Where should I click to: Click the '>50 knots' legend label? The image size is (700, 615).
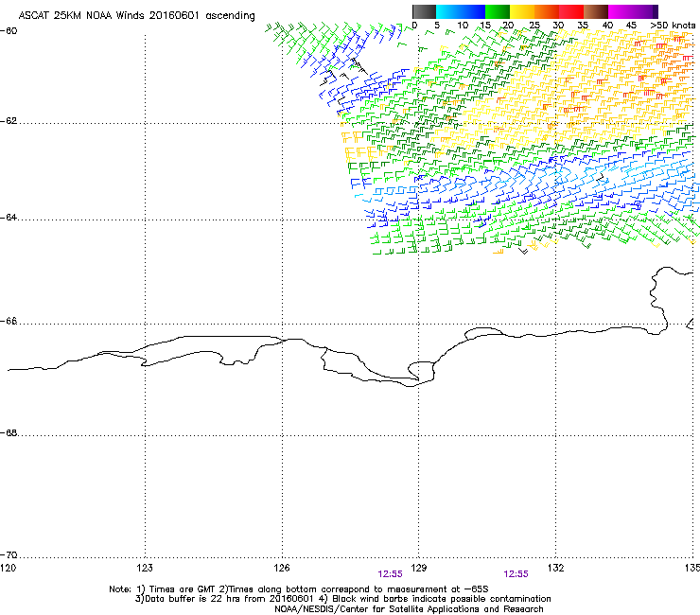click(673, 26)
